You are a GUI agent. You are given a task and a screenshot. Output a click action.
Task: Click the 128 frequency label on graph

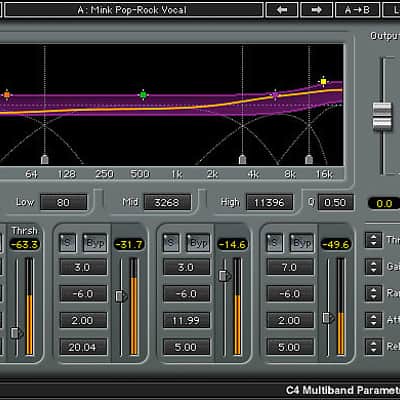[67, 174]
